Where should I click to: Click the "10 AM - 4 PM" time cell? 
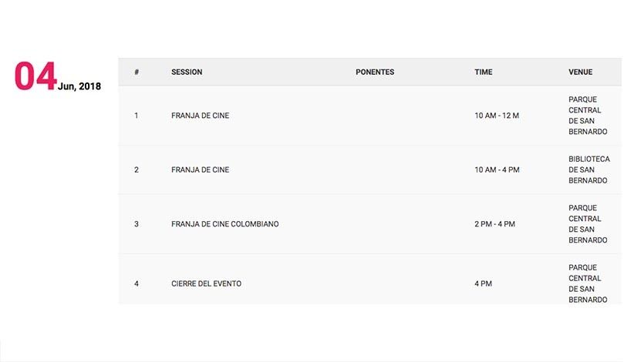click(x=497, y=169)
